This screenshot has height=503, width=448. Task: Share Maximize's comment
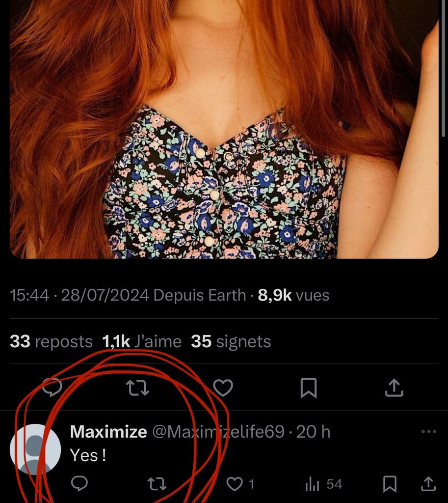click(x=428, y=484)
